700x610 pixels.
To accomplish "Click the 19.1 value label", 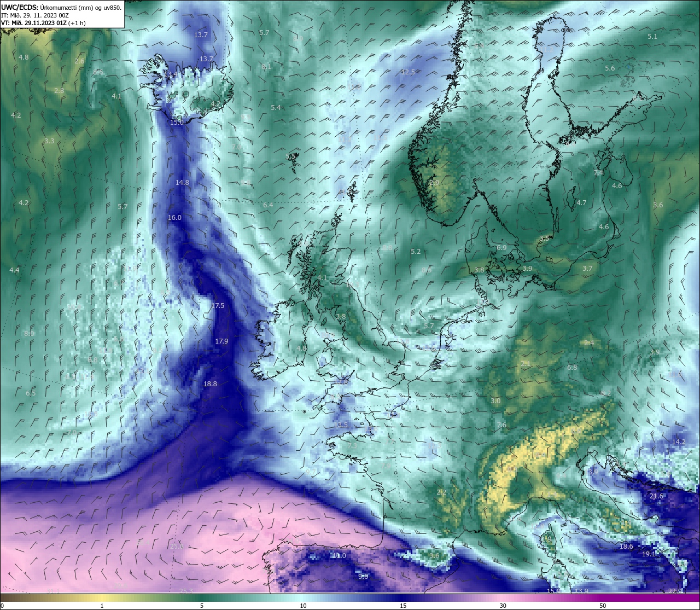I will [x=648, y=554].
